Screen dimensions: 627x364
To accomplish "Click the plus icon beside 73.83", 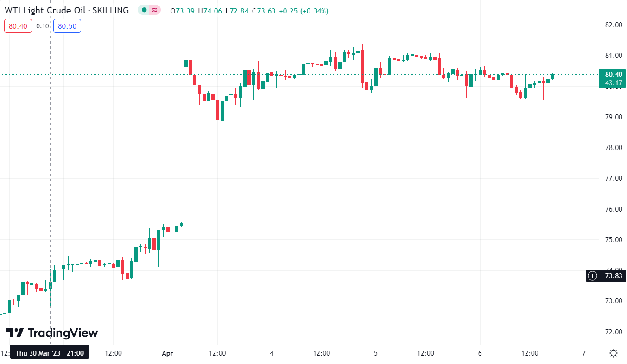I will click(x=592, y=276).
